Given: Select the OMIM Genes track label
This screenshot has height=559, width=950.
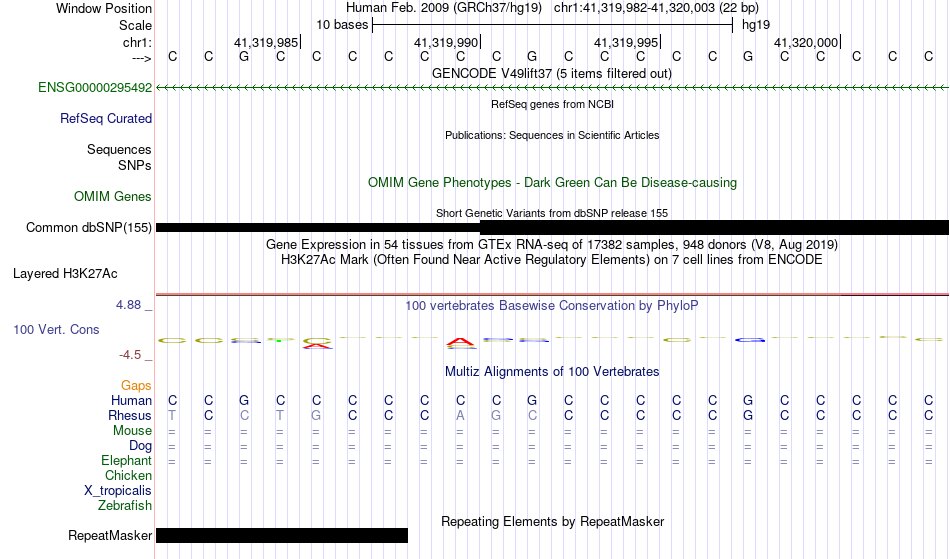Looking at the screenshot, I should 113,196.
